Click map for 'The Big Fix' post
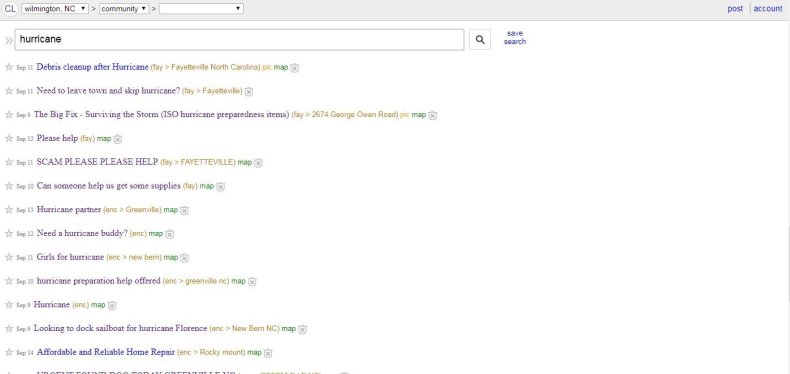 pyautogui.click(x=419, y=114)
